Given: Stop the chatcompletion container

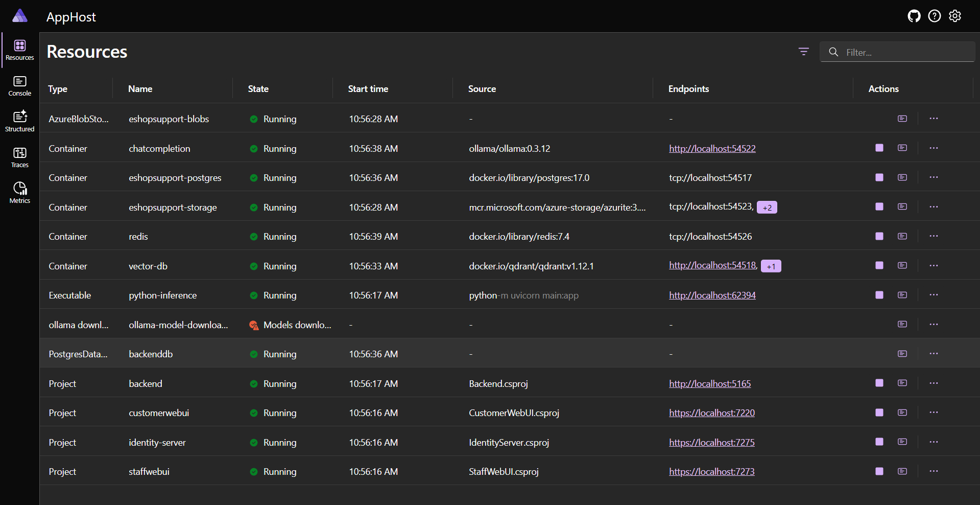Looking at the screenshot, I should (x=879, y=148).
